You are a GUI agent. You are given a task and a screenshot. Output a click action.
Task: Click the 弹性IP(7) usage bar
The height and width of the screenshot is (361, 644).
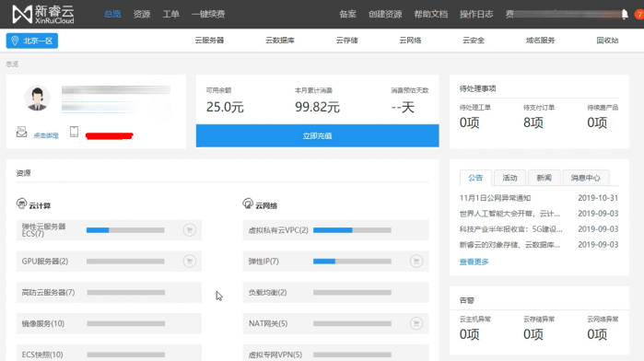point(352,262)
